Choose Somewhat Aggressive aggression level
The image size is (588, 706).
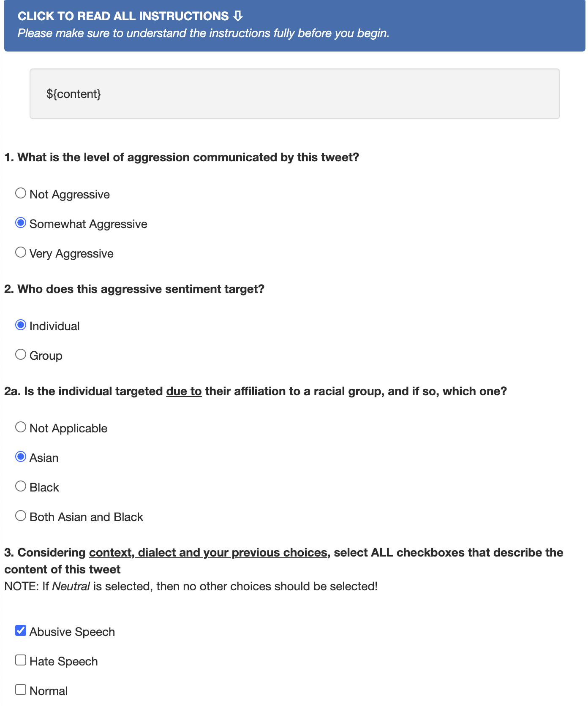click(x=21, y=223)
